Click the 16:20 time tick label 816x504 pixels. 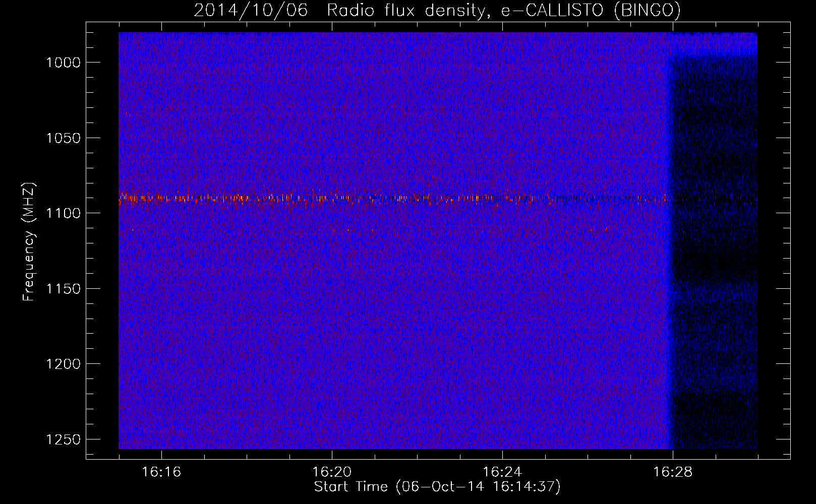[x=332, y=472]
